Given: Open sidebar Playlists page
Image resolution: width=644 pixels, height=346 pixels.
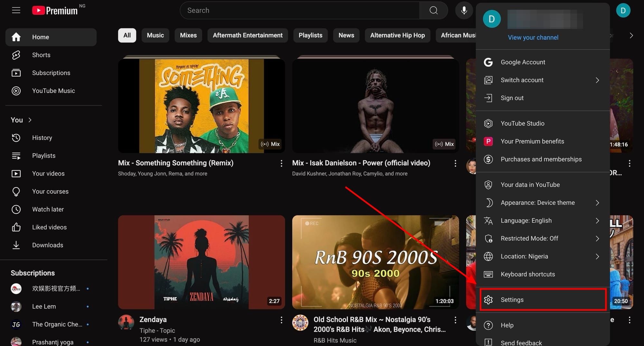Looking at the screenshot, I should [51, 156].
